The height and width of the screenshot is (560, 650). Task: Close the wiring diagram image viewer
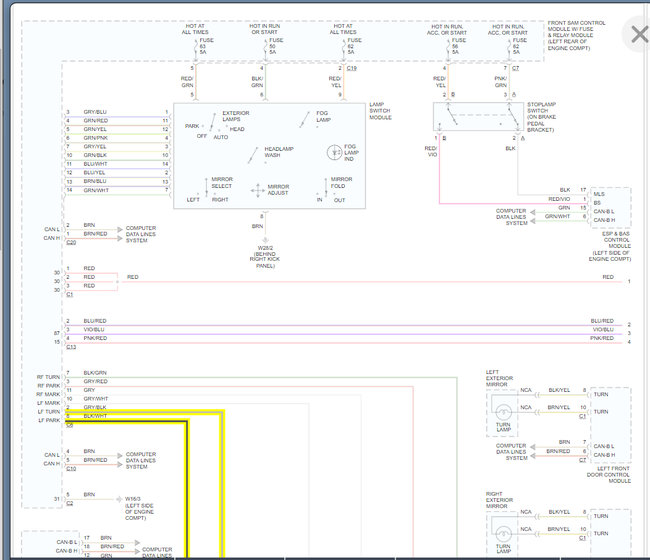(637, 35)
